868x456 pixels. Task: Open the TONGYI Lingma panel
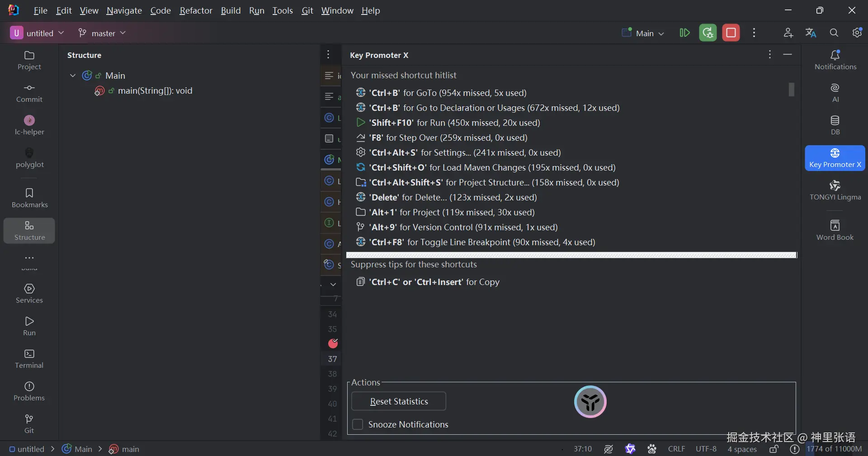tap(835, 191)
